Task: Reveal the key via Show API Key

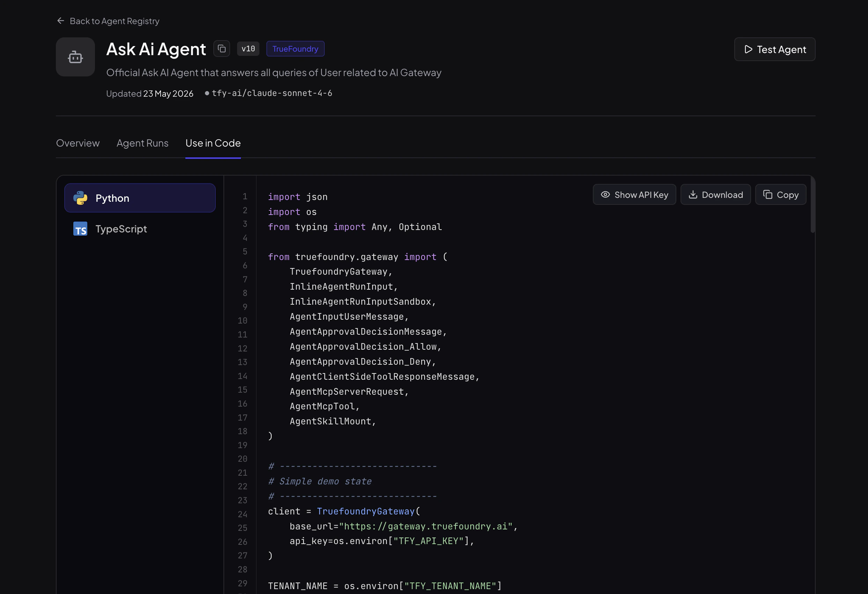Action: click(634, 194)
